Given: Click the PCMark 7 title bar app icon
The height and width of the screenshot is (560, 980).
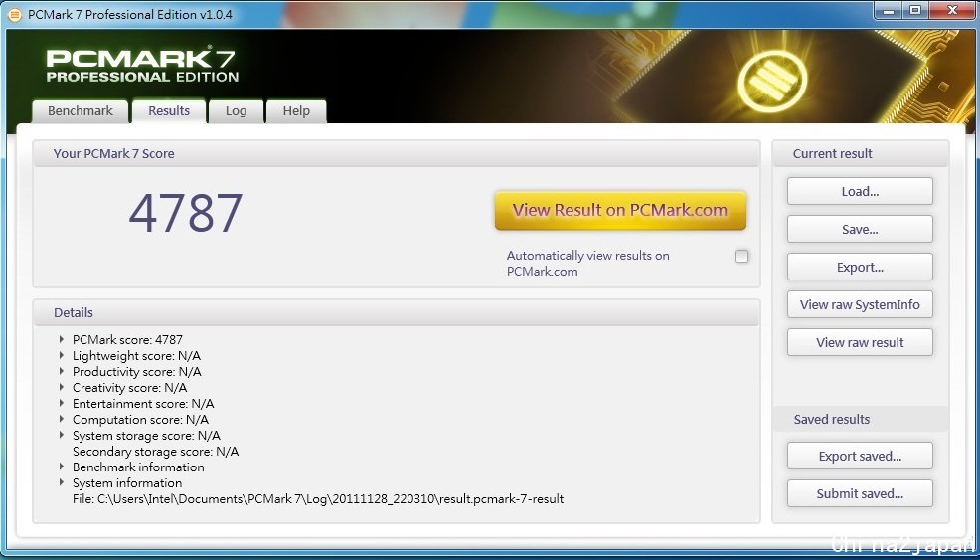Looking at the screenshot, I should (x=14, y=14).
